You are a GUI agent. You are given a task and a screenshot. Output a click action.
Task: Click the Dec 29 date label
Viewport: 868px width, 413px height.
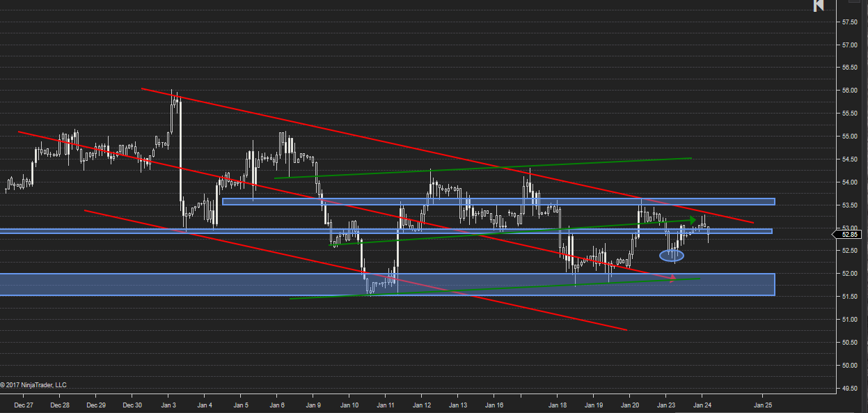(x=96, y=405)
